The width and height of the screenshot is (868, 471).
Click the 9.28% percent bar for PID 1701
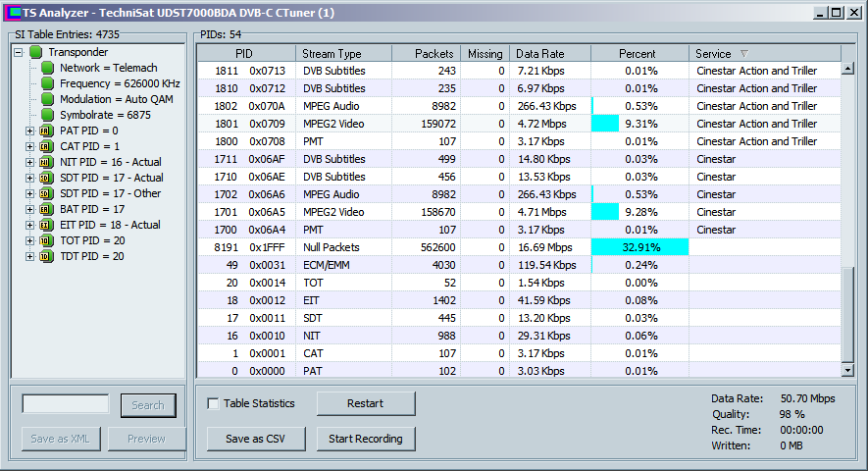pyautogui.click(x=605, y=212)
